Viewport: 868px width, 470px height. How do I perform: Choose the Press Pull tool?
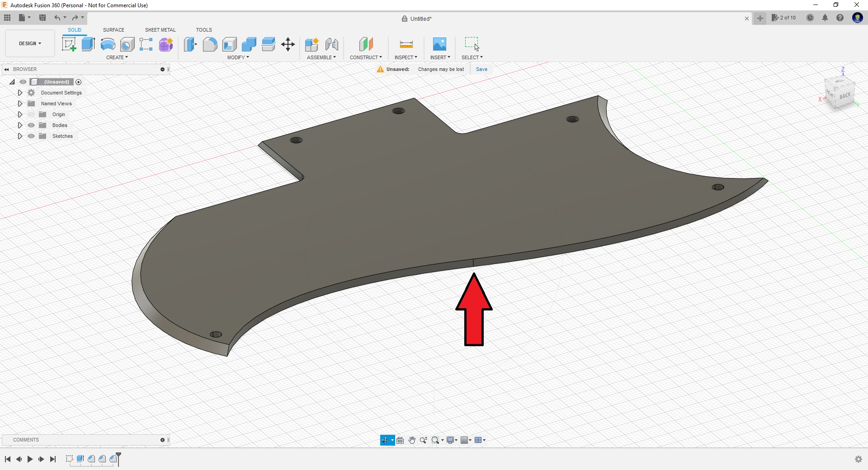click(x=190, y=44)
